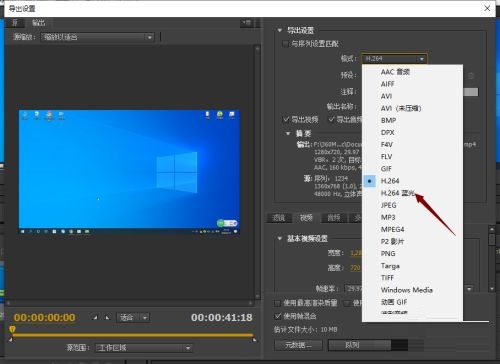The image size is (500, 364).
Task: Toggle match sequence settings checkbox
Action: pyautogui.click(x=285, y=44)
